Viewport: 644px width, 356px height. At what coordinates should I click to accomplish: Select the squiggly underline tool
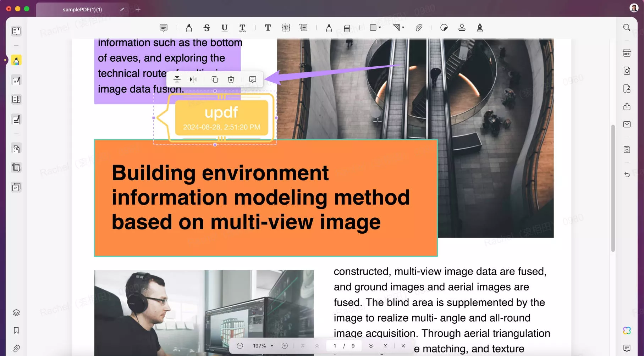[243, 28]
